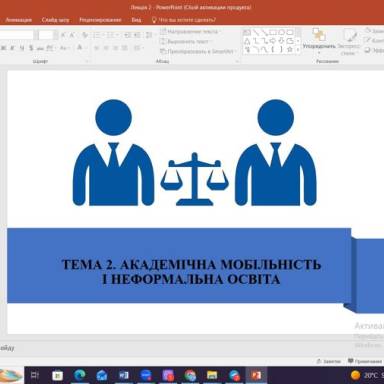Align paragraph text to the right
The height and width of the screenshot is (384, 384).
[115, 48]
